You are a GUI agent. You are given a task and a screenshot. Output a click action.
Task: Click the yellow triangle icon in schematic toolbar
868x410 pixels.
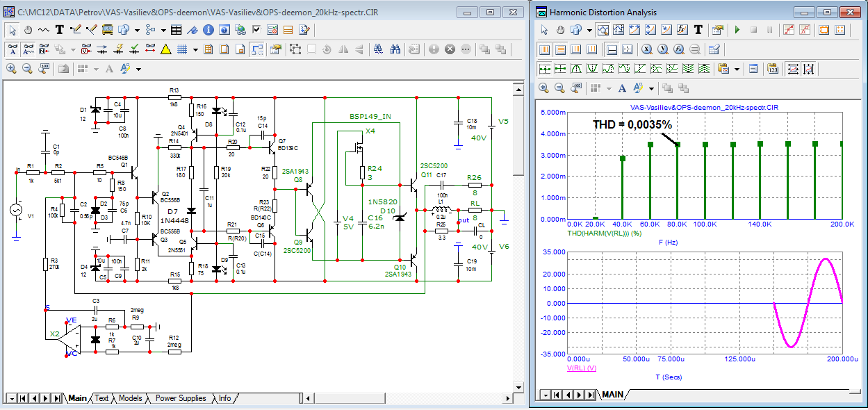(x=166, y=49)
